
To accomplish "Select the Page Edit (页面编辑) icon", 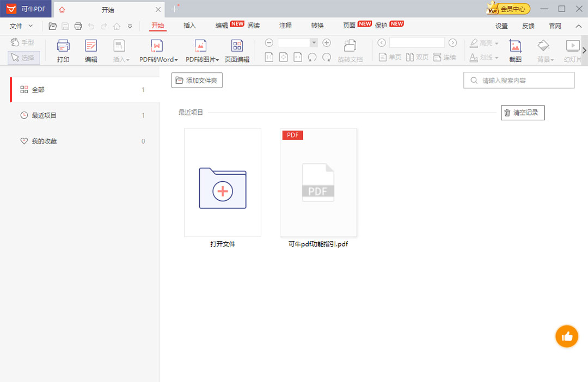I will (x=237, y=51).
